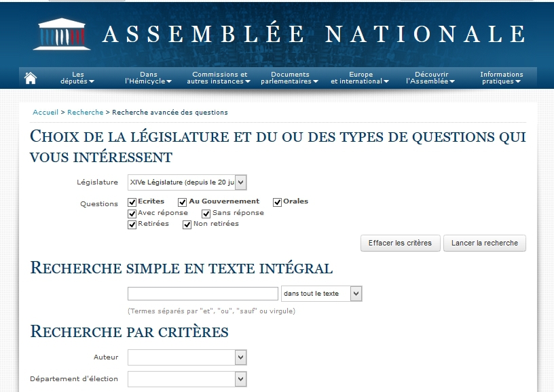This screenshot has width=554, height=392.
Task: Open the Informations pratiques menu
Action: [x=501, y=77]
